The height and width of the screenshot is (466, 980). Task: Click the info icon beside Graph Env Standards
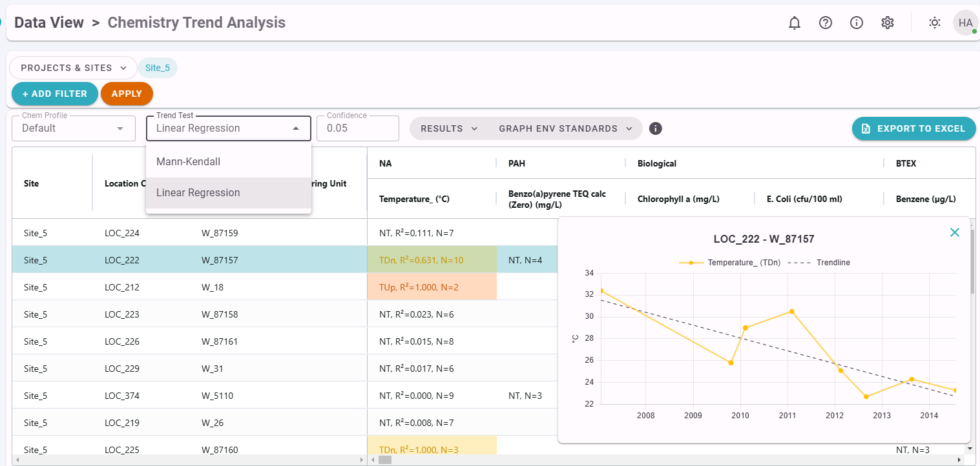click(x=656, y=128)
